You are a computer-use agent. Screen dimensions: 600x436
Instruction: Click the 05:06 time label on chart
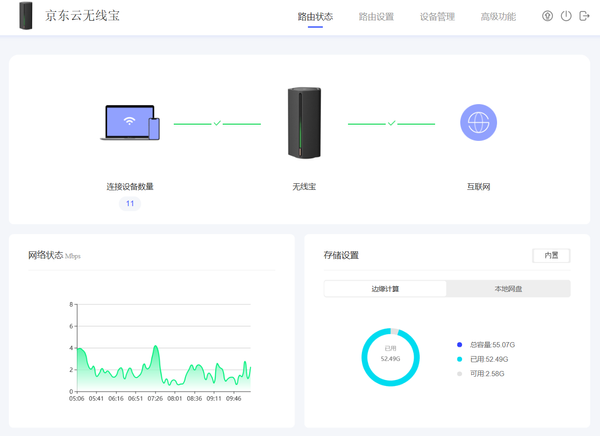point(77,398)
